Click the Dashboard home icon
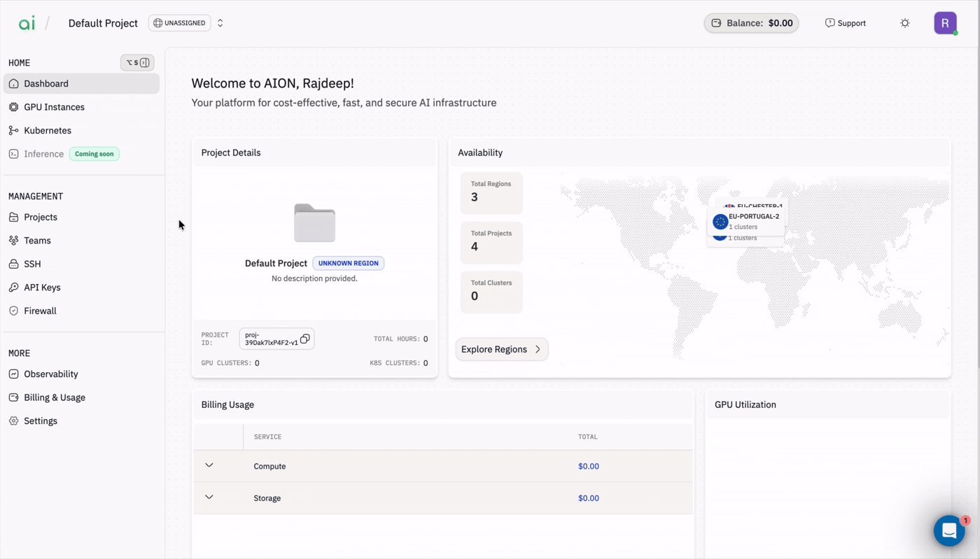Screen dimensions: 980x559 pos(13,83)
